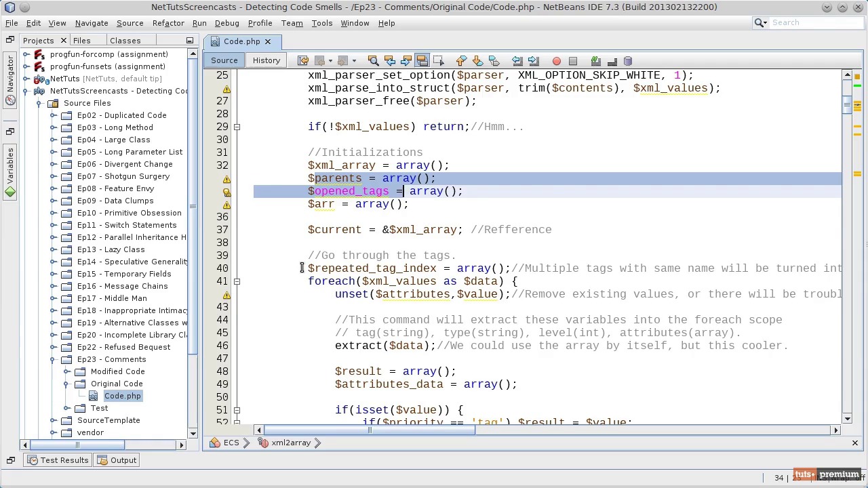This screenshot has height=488, width=868.
Task: Open the Test Results panel button
Action: [x=57, y=460]
